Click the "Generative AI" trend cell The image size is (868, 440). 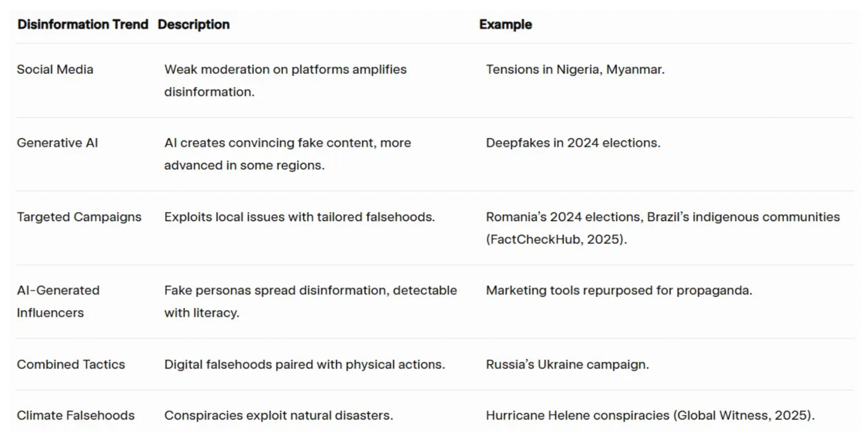pyautogui.click(x=57, y=143)
